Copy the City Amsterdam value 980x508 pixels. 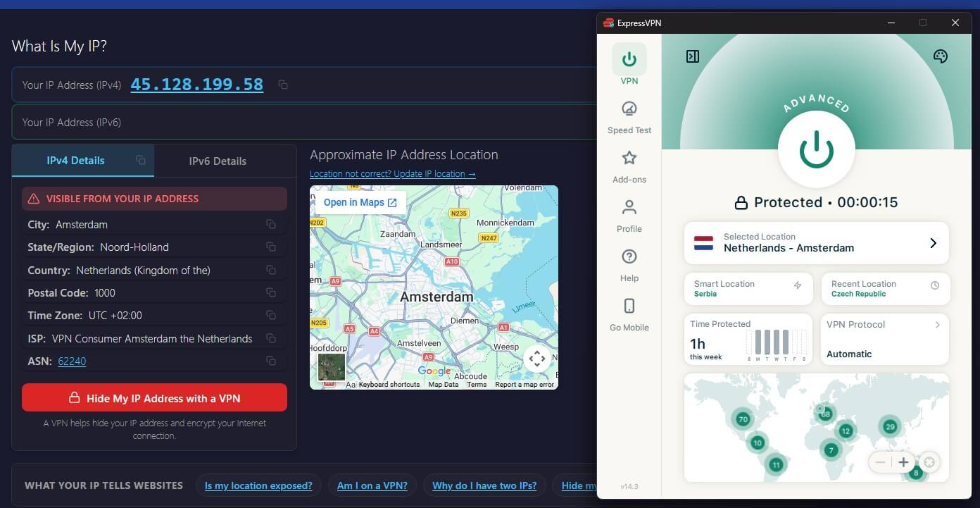[x=271, y=224]
